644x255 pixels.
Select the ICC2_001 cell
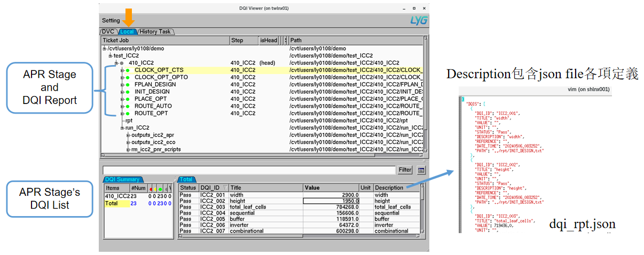(x=214, y=195)
